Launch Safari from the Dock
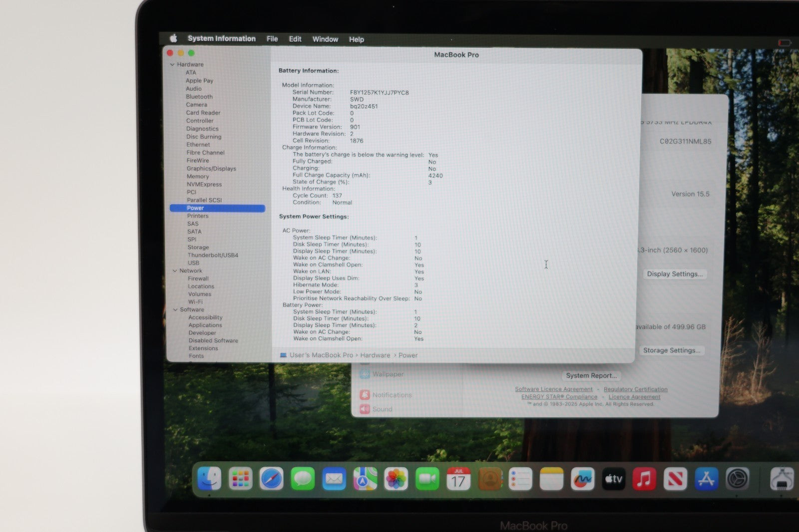The width and height of the screenshot is (799, 532). 271,480
